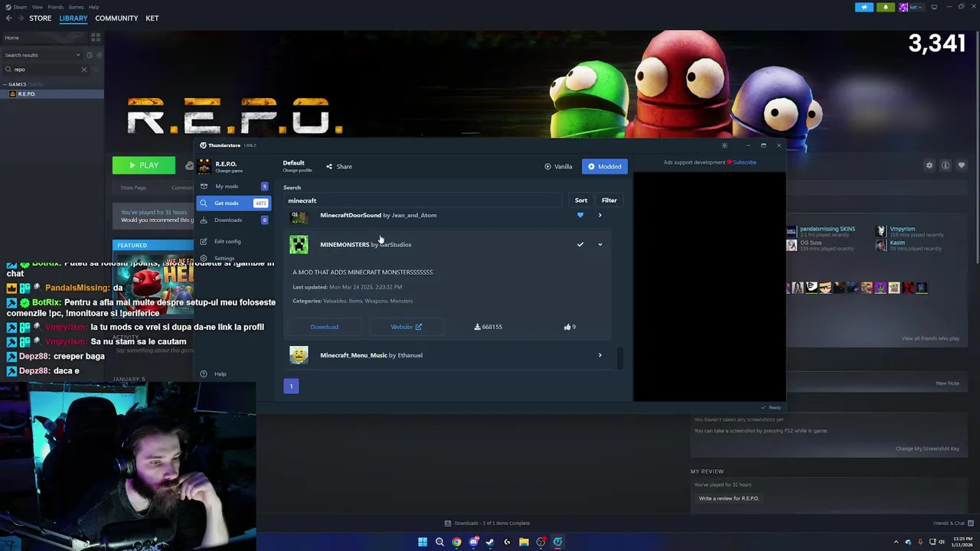980x551 pixels.
Task: Click the Steam library search field
Action: (44, 70)
